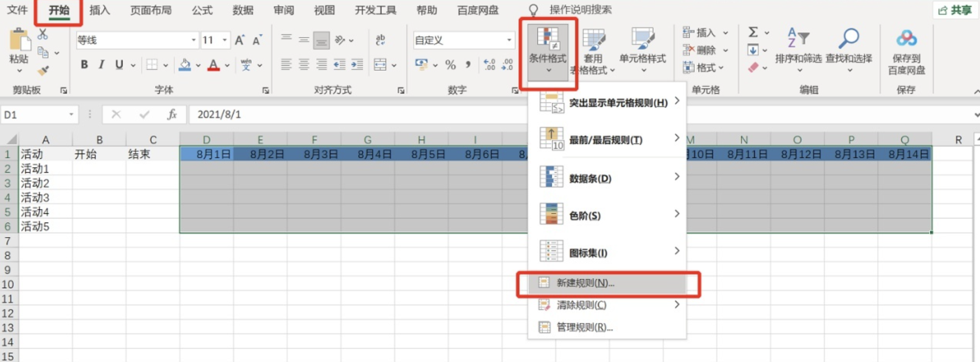Expand the Name Box dropdown arrow
Viewport: 980px width, 362px height.
[x=71, y=115]
